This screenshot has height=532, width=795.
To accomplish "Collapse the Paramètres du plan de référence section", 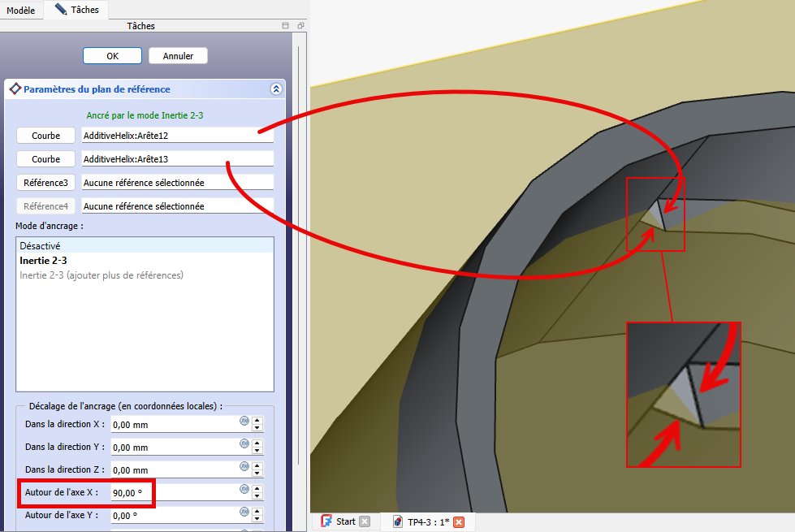I will pyautogui.click(x=275, y=89).
